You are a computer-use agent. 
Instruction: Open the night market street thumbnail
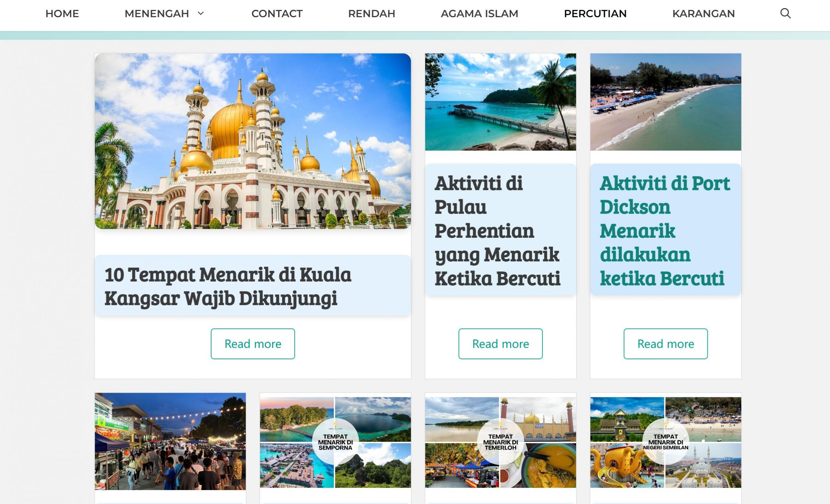(x=170, y=441)
